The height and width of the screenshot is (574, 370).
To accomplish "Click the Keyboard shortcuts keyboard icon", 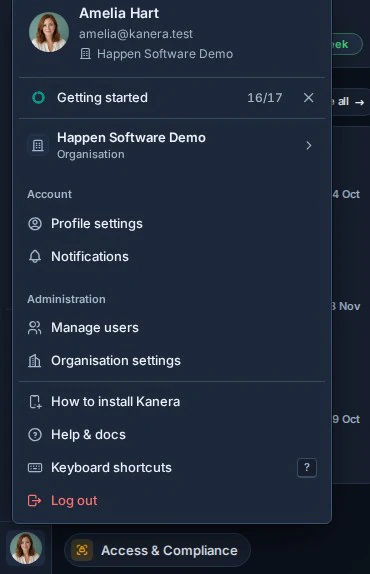I will click(x=35, y=467).
